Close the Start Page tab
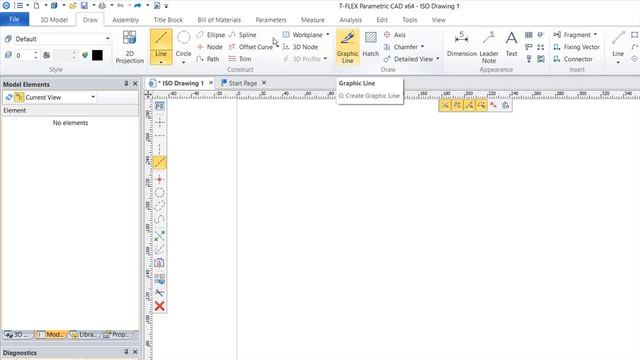Screen dimensions: 640x360 [264, 83]
